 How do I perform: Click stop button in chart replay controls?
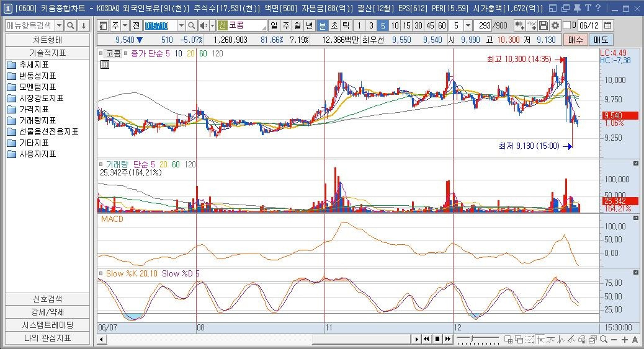(437, 338)
